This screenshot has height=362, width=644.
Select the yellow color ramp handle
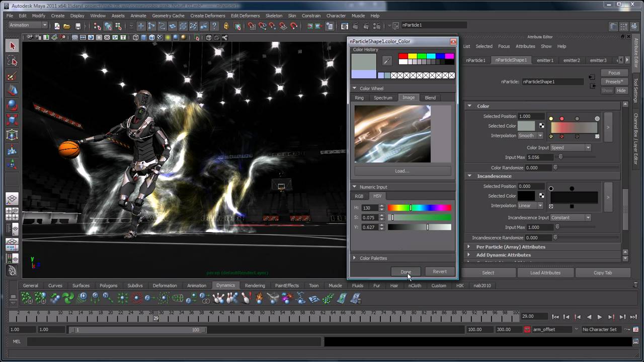551,119
